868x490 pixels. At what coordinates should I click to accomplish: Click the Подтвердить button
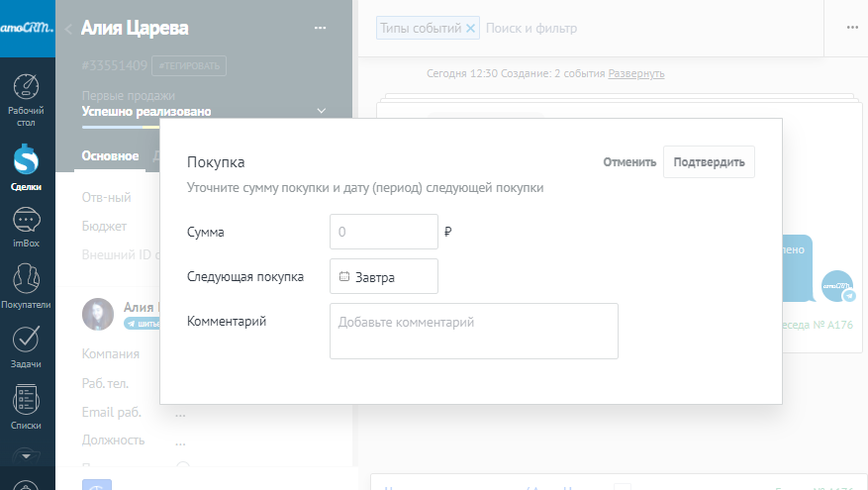[x=709, y=162]
